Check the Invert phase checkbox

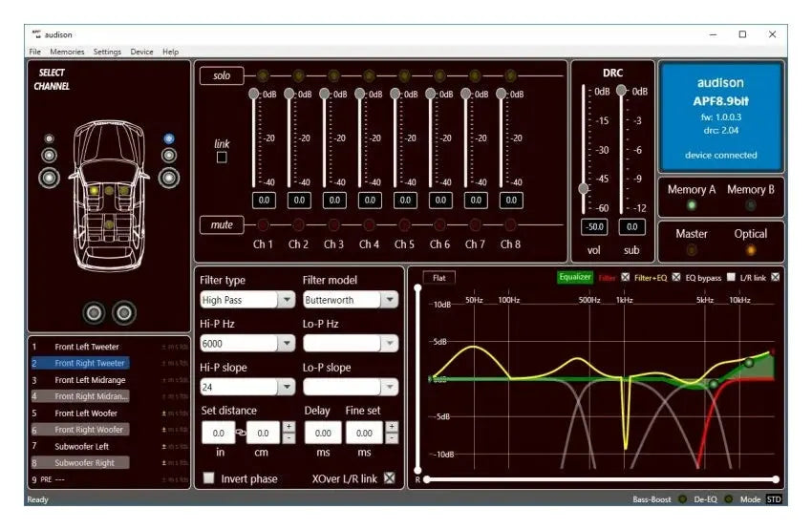[208, 478]
